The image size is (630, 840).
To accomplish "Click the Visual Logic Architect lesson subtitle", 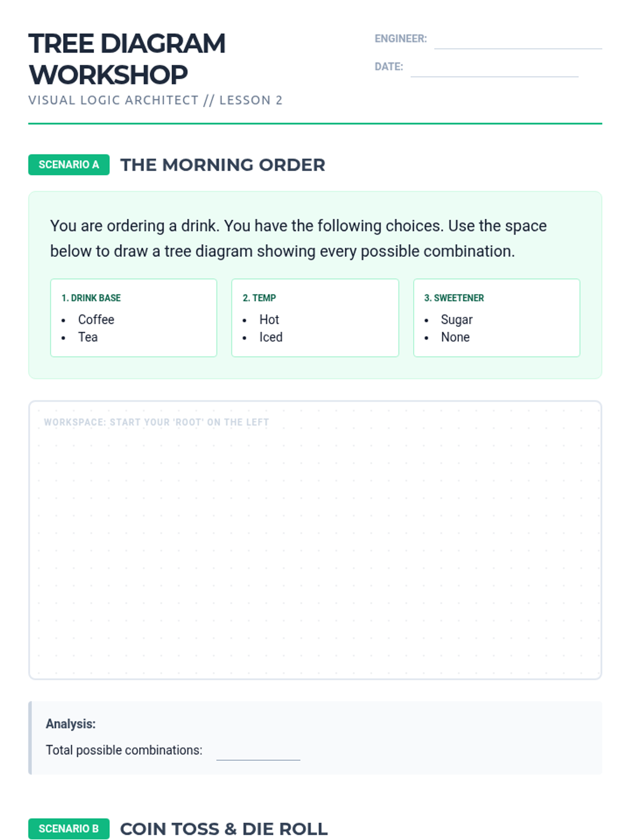I will [155, 100].
